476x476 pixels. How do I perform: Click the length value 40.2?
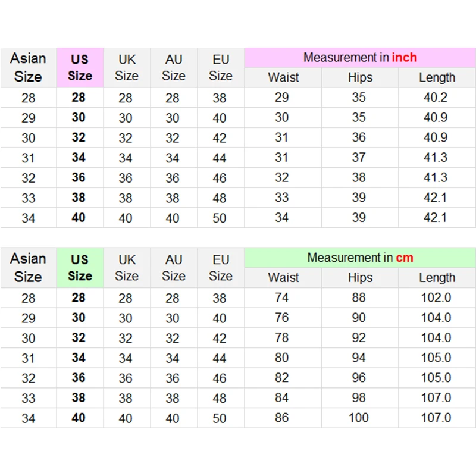pyautogui.click(x=436, y=98)
